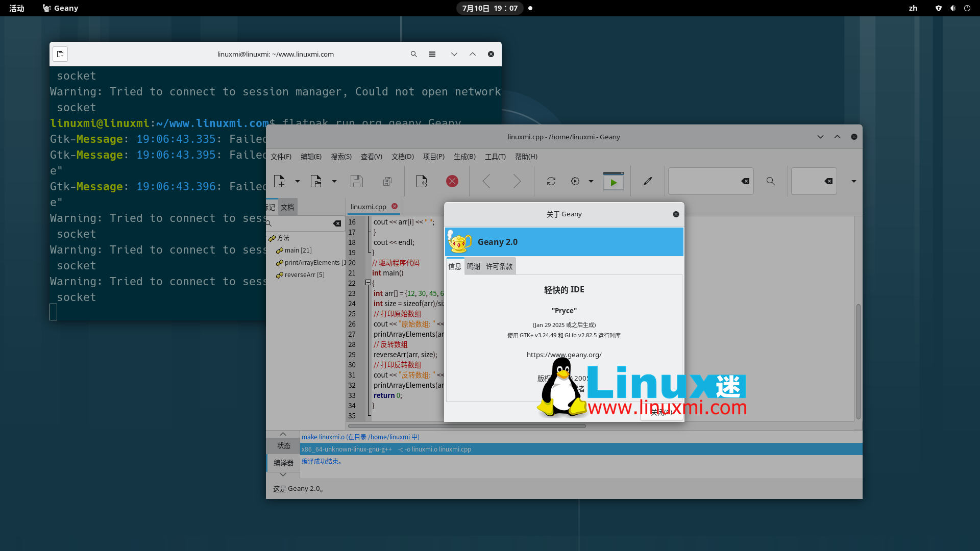This screenshot has height=551, width=980.
Task: Click the Open file toolbar icon
Action: pos(316,181)
